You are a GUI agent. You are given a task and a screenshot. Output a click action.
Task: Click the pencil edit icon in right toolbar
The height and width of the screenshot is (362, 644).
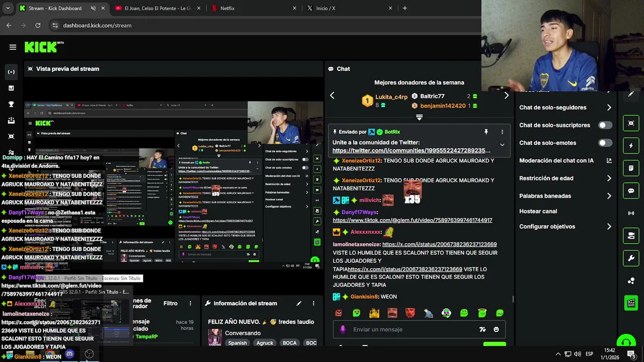(x=631, y=94)
